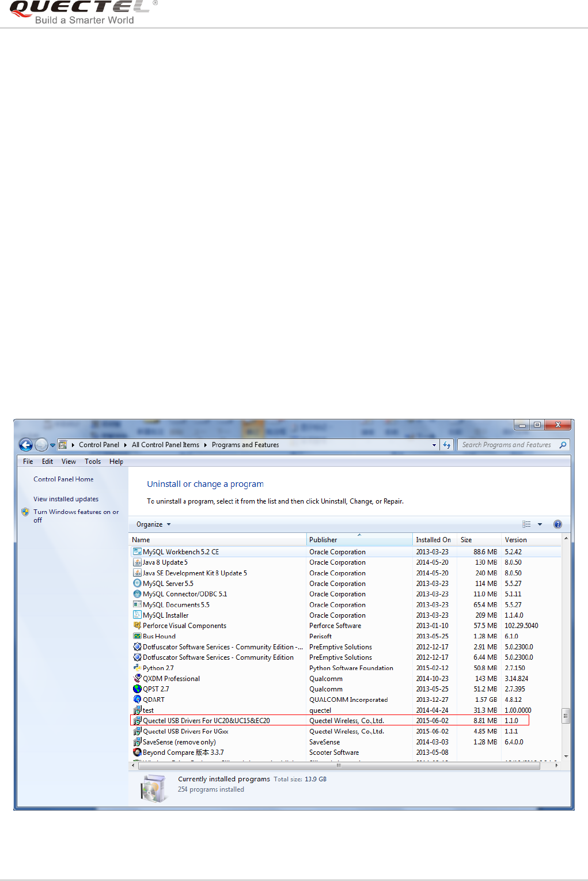Click the SaveSense (remove only) icon
The height and width of the screenshot is (881, 588).
(137, 742)
